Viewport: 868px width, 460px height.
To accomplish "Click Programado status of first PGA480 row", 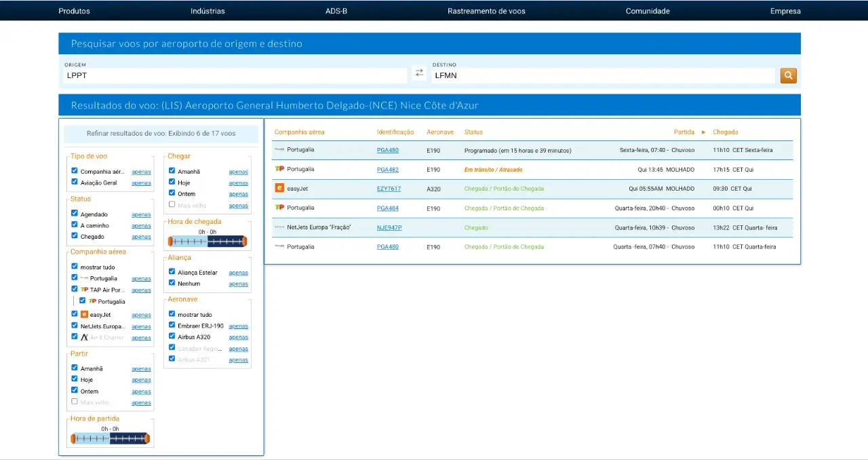I will [518, 150].
